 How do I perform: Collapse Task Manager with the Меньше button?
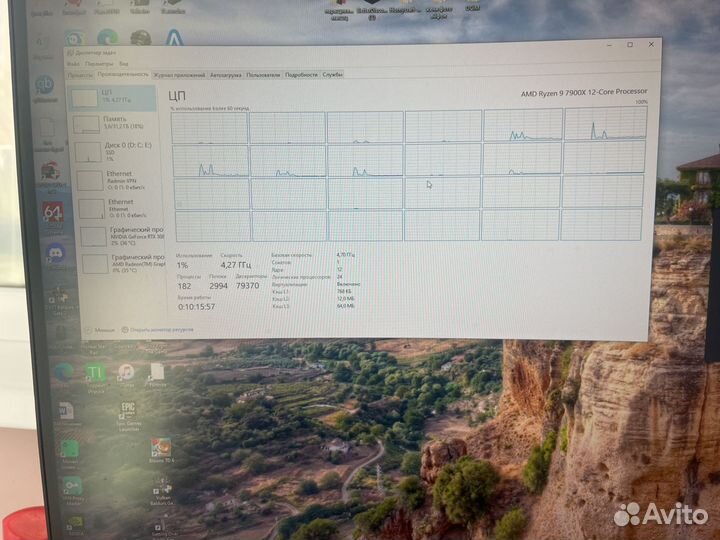[x=97, y=329]
